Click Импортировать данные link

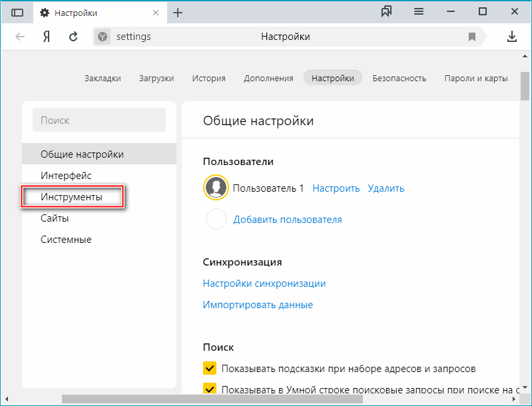[x=258, y=305]
